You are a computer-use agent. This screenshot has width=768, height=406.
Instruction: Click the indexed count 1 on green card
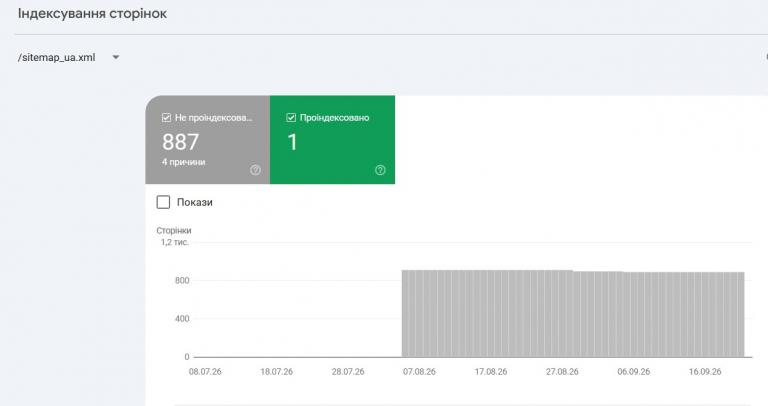tap(292, 142)
